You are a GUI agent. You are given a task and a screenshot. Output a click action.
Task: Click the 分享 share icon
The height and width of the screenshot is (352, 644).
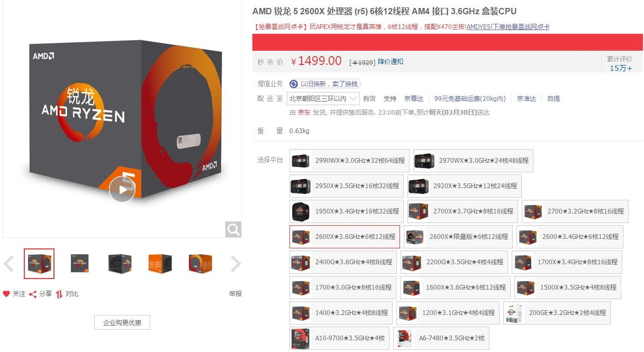pos(33,294)
